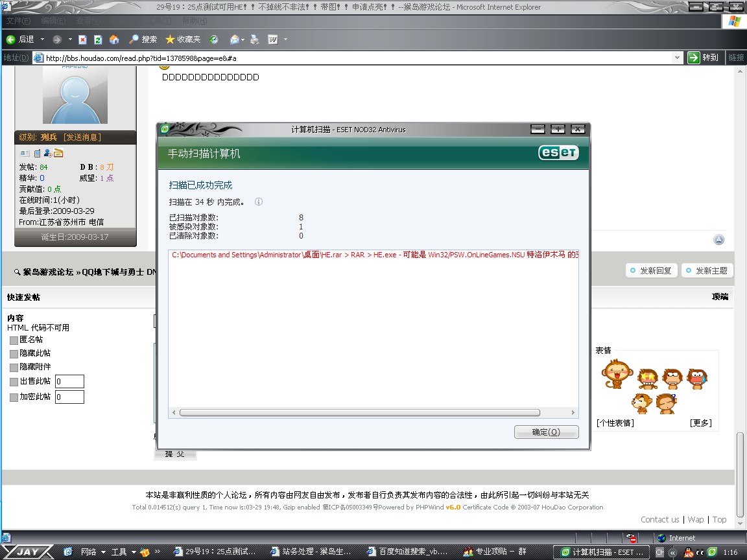Screen dimensions: 747x560
Task: Toggle the 加密此帖 checkbox
Action: pyautogui.click(x=14, y=397)
